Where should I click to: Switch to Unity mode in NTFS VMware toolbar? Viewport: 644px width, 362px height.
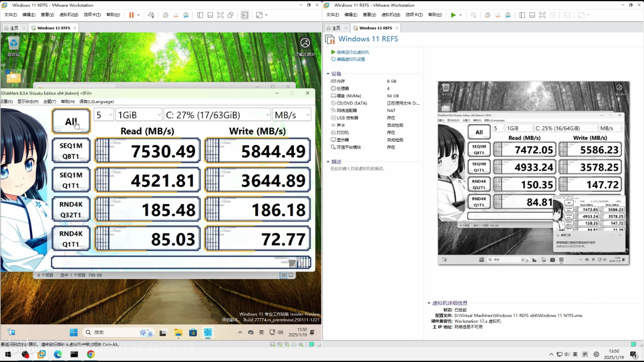tap(230, 15)
